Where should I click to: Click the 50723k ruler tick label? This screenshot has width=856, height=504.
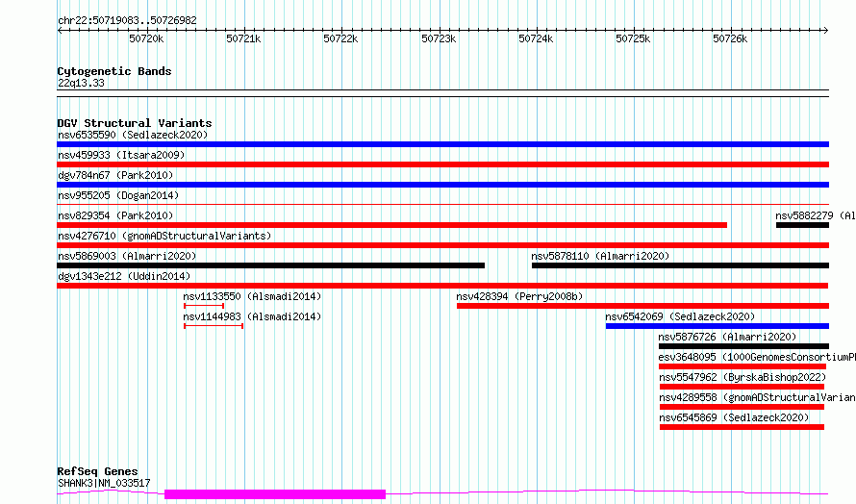(x=439, y=39)
